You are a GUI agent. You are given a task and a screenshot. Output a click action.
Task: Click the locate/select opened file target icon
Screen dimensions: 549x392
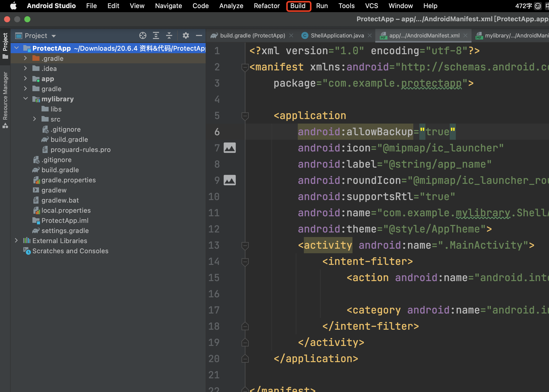pos(143,36)
